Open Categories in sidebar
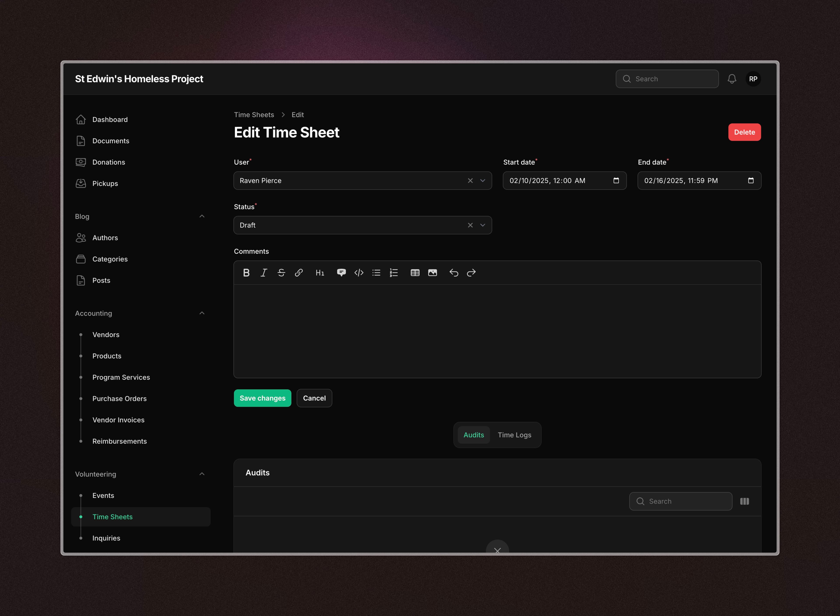This screenshot has width=840, height=616. pyautogui.click(x=141, y=259)
